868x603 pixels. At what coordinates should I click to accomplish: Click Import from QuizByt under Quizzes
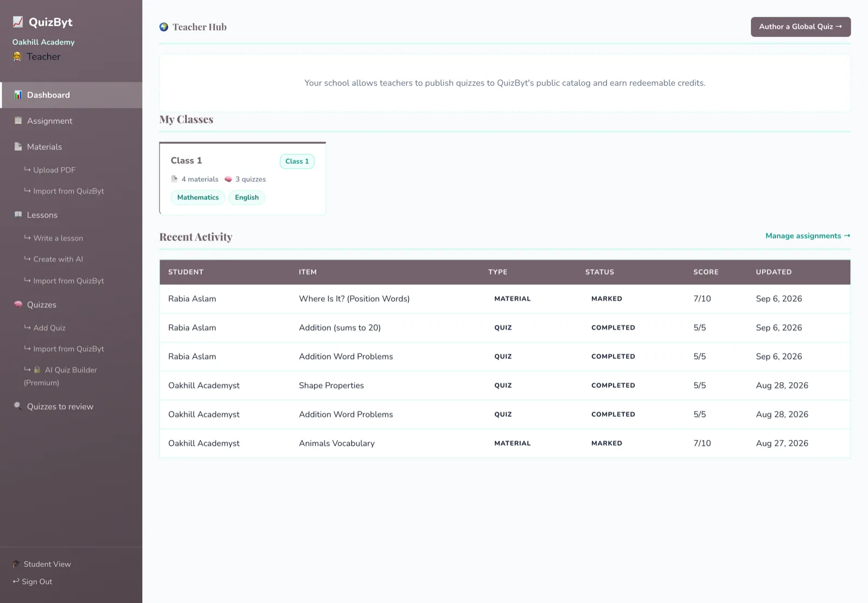pyautogui.click(x=64, y=349)
